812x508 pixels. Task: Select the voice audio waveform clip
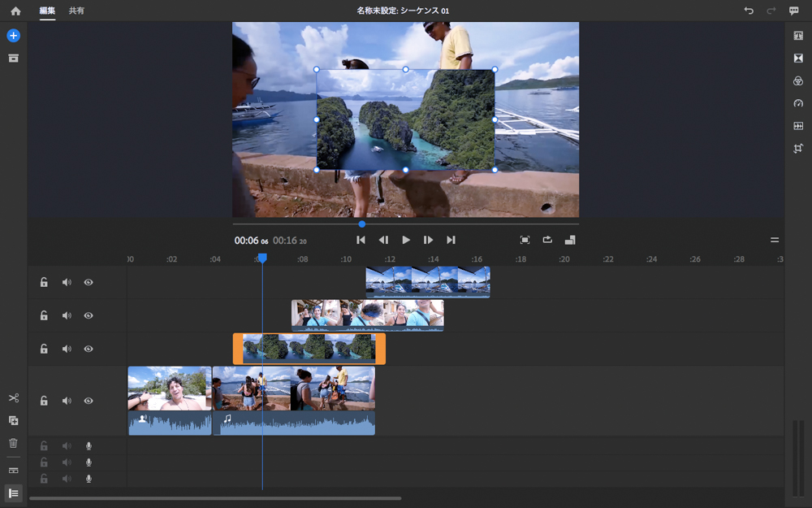pyautogui.click(x=170, y=423)
